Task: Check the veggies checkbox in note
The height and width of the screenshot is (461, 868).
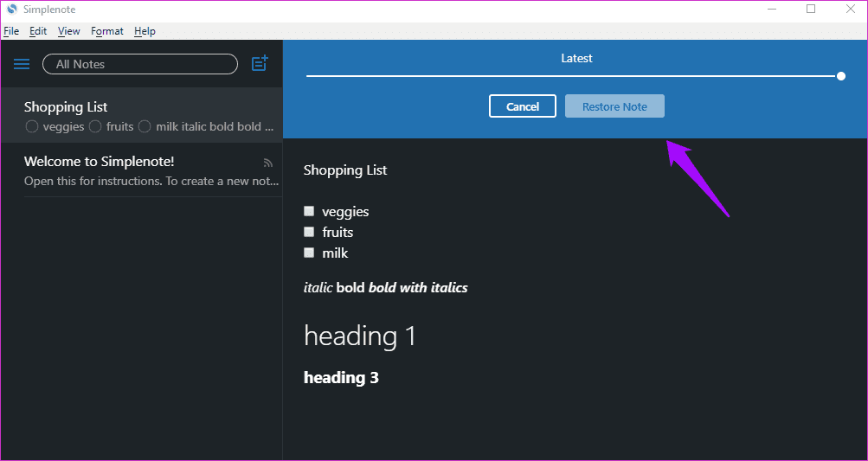Action: pyautogui.click(x=309, y=211)
